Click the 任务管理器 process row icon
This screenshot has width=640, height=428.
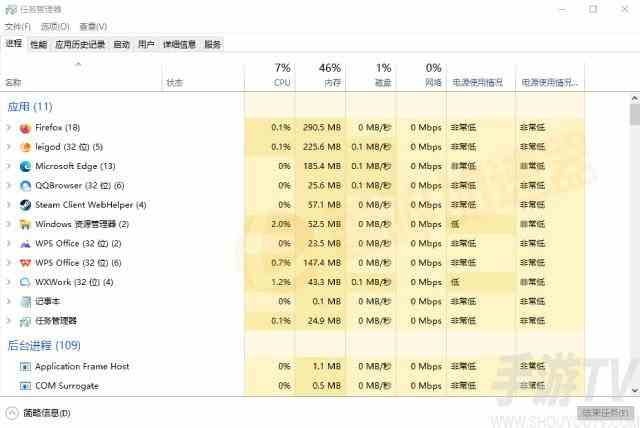(25, 322)
